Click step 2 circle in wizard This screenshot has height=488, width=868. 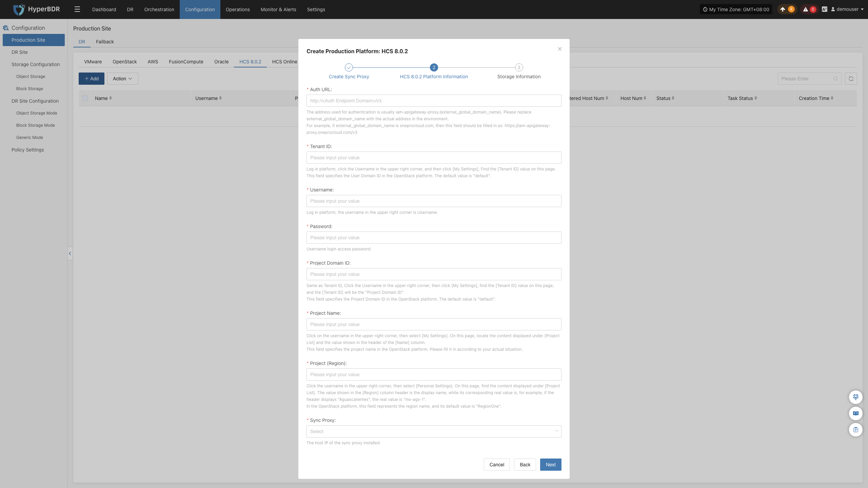434,67
